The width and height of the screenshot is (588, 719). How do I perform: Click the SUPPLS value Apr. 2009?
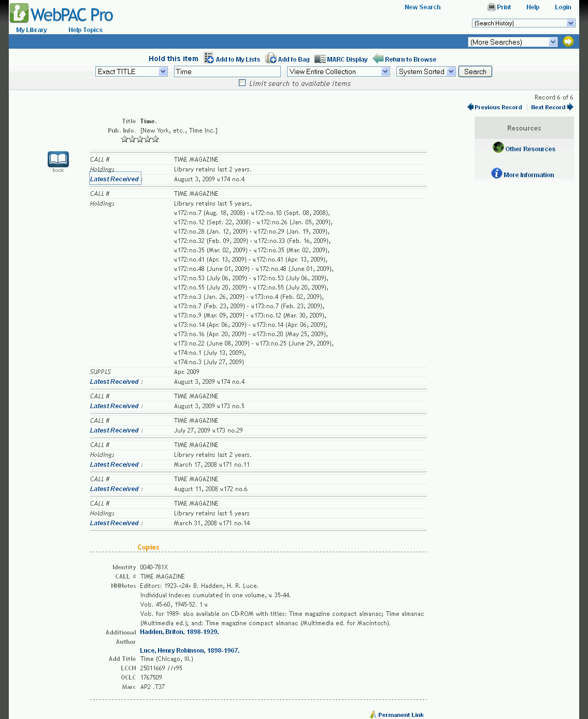pyautogui.click(x=187, y=372)
